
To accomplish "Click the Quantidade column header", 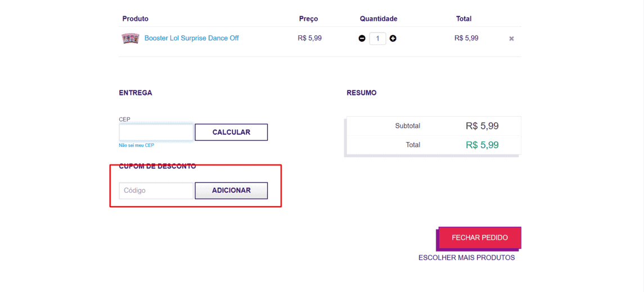I will click(x=379, y=19).
